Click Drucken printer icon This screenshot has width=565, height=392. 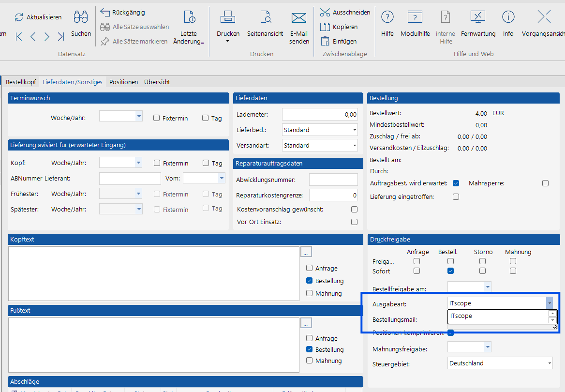(x=228, y=18)
